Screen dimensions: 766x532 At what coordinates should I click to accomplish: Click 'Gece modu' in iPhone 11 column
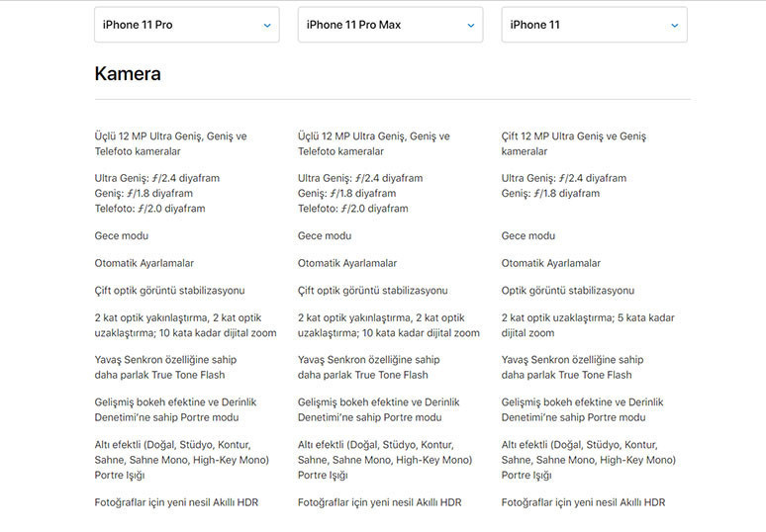(x=528, y=235)
